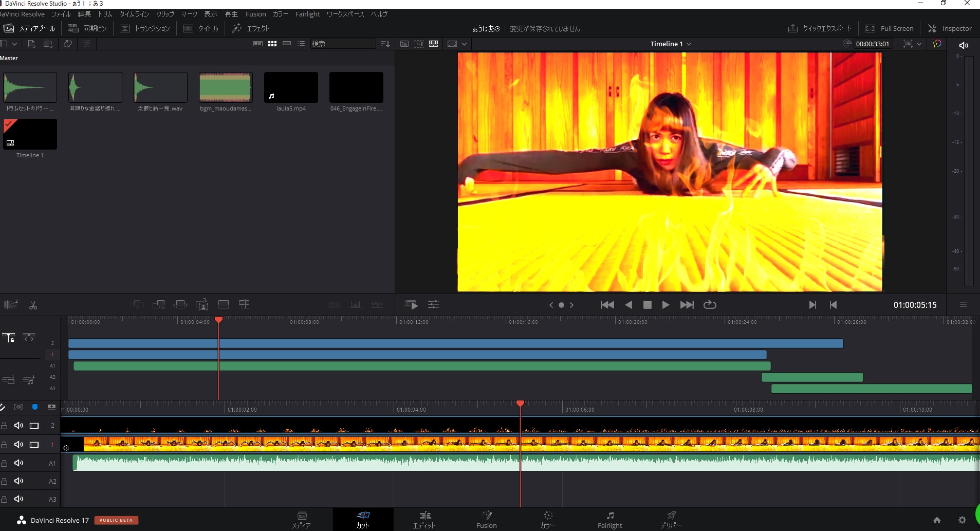980x531 pixels.
Task: Lock video track 2
Action: click(4, 426)
